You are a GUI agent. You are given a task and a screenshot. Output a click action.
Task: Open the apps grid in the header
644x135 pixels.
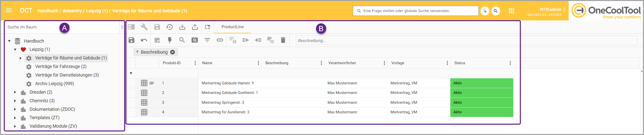pos(511,11)
